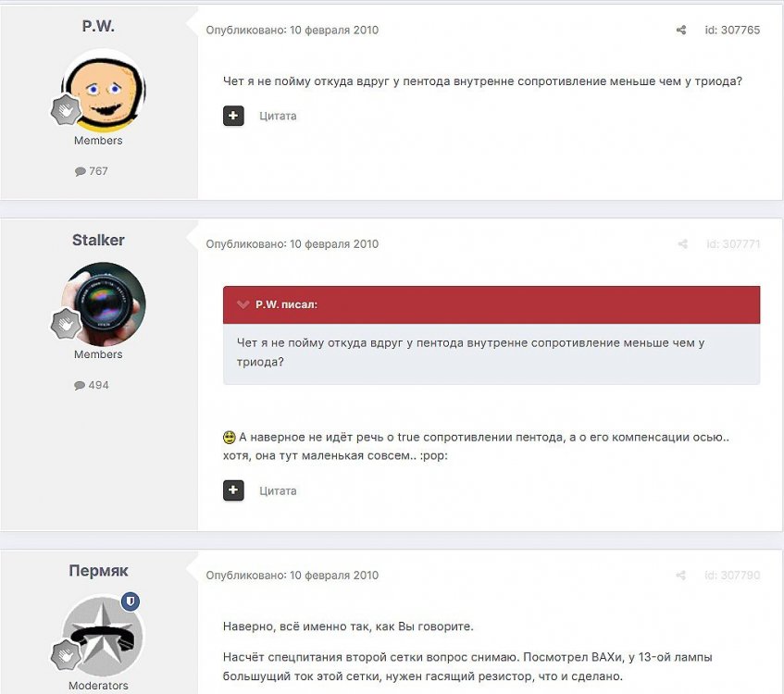Click plus multiquote button on Stalker's post

pyautogui.click(x=233, y=490)
